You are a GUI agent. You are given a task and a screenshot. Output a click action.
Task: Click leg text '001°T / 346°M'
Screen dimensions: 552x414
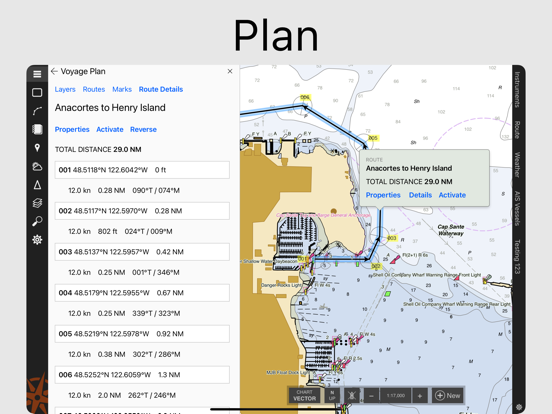click(156, 272)
